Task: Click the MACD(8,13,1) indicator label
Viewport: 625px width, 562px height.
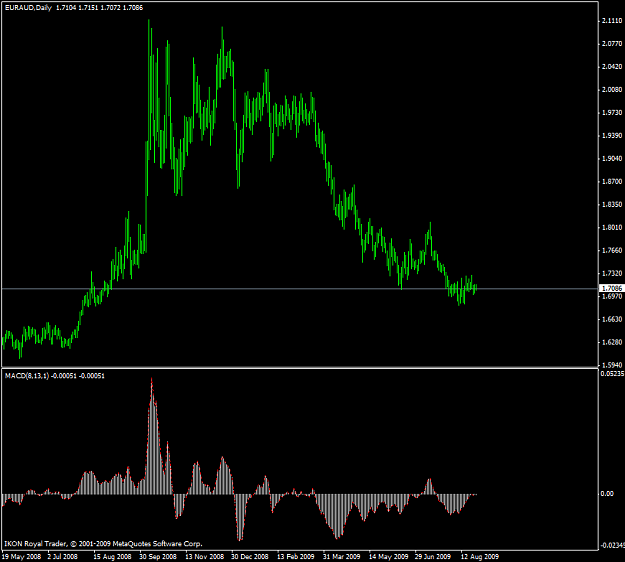Action: (x=27, y=375)
